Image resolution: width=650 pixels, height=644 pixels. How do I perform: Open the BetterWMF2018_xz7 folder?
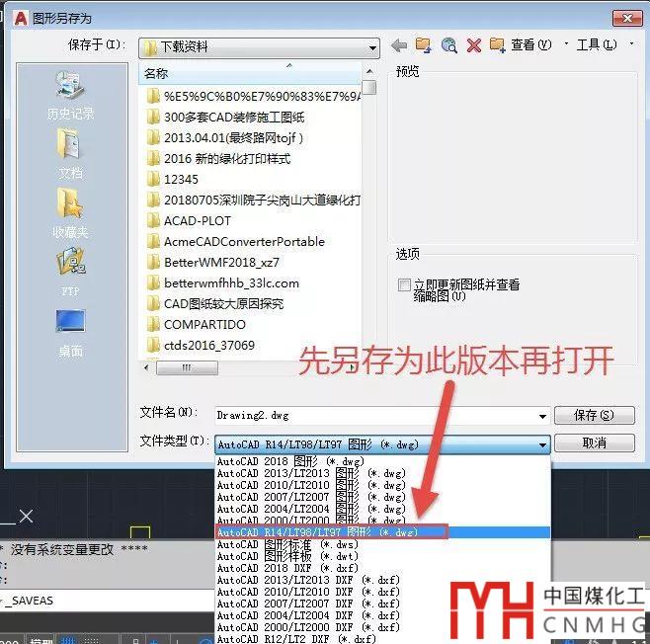[213, 263]
